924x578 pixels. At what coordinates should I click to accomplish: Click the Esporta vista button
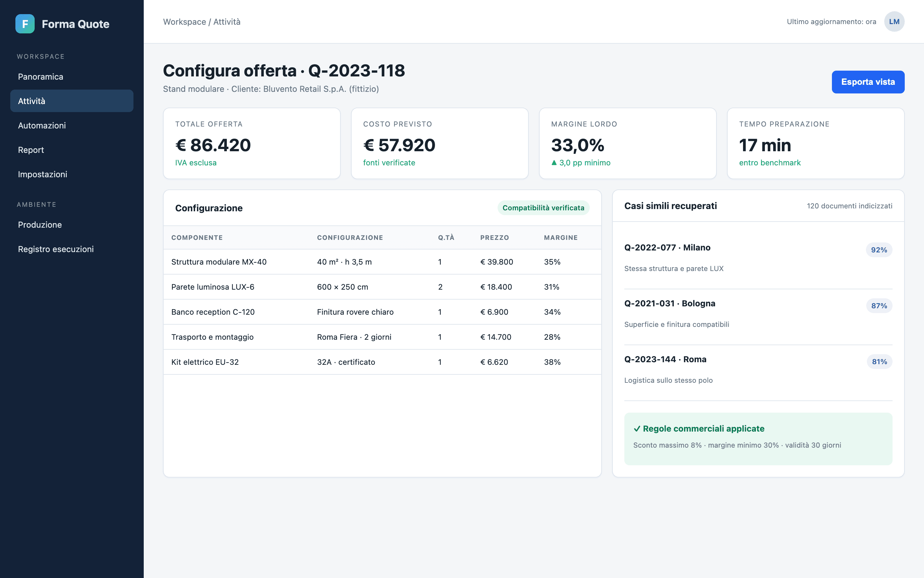(868, 82)
